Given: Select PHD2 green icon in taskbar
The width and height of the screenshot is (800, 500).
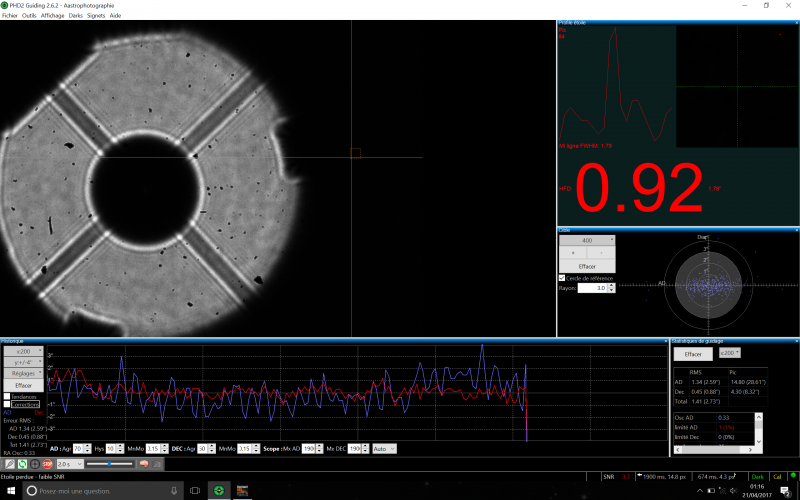Looking at the screenshot, I should tap(219, 491).
